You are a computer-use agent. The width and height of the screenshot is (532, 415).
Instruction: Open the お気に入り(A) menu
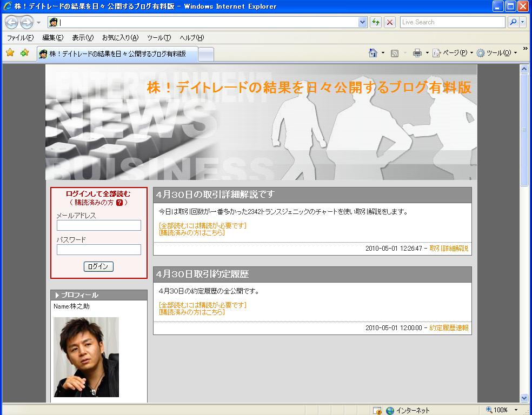tap(120, 38)
